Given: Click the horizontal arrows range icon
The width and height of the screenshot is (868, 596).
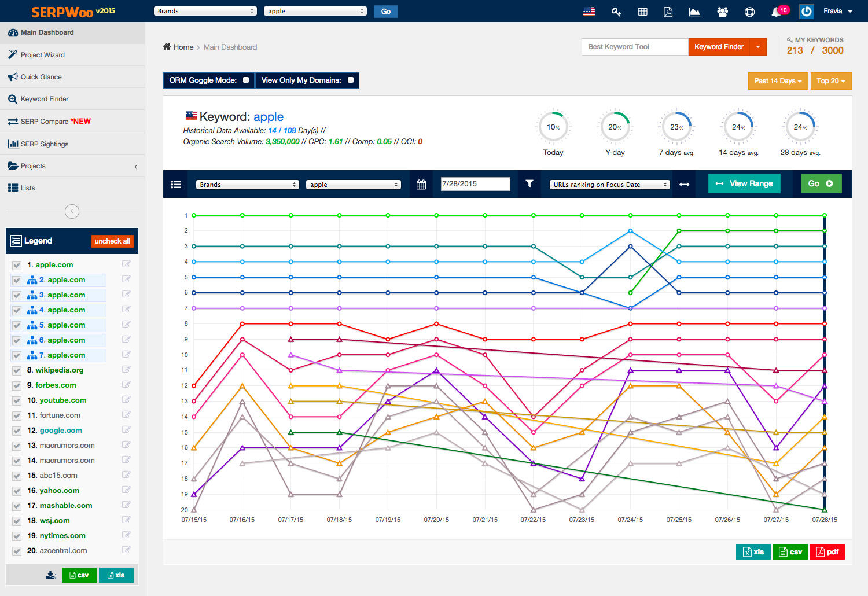Looking at the screenshot, I should click(685, 185).
